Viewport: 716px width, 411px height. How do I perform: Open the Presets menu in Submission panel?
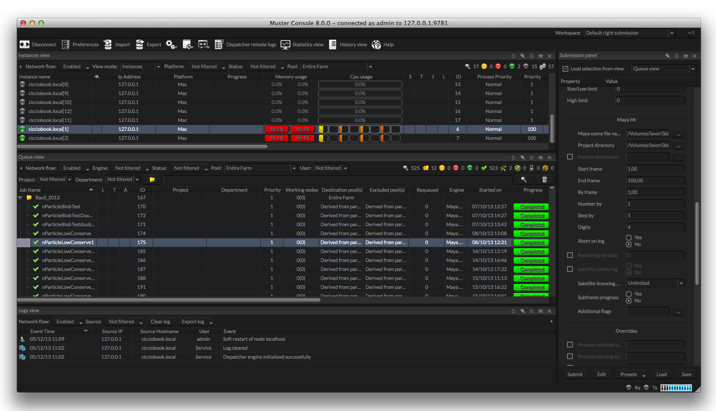point(629,374)
